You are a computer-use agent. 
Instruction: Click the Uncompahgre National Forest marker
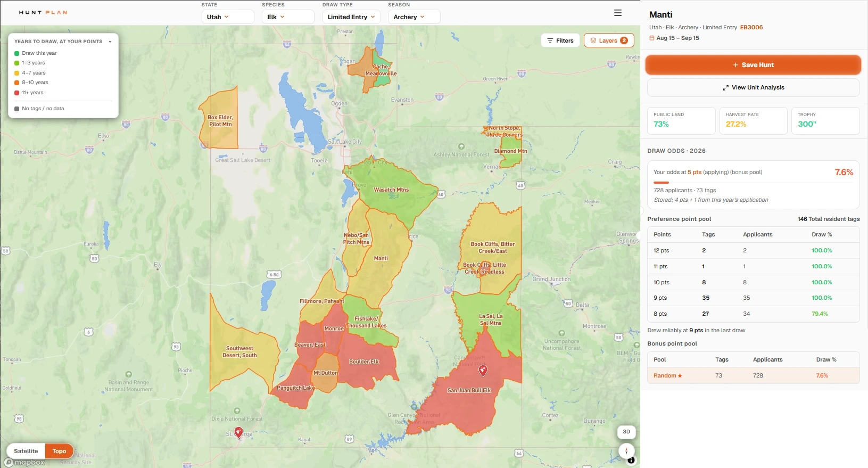click(x=561, y=333)
